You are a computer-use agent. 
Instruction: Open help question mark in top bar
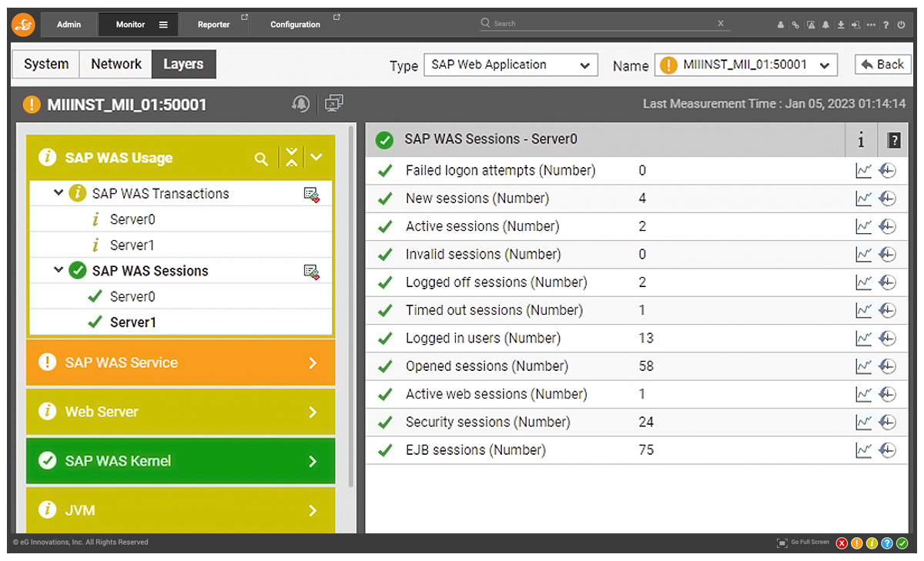click(x=886, y=25)
